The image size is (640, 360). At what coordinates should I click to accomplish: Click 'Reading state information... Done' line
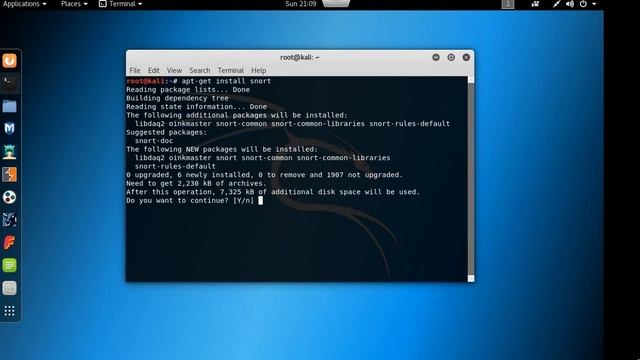click(x=196, y=107)
